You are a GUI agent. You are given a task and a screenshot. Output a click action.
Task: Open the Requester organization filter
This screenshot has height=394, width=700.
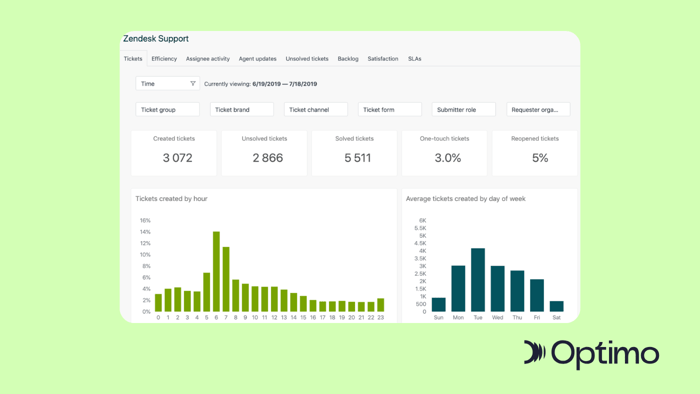538,109
